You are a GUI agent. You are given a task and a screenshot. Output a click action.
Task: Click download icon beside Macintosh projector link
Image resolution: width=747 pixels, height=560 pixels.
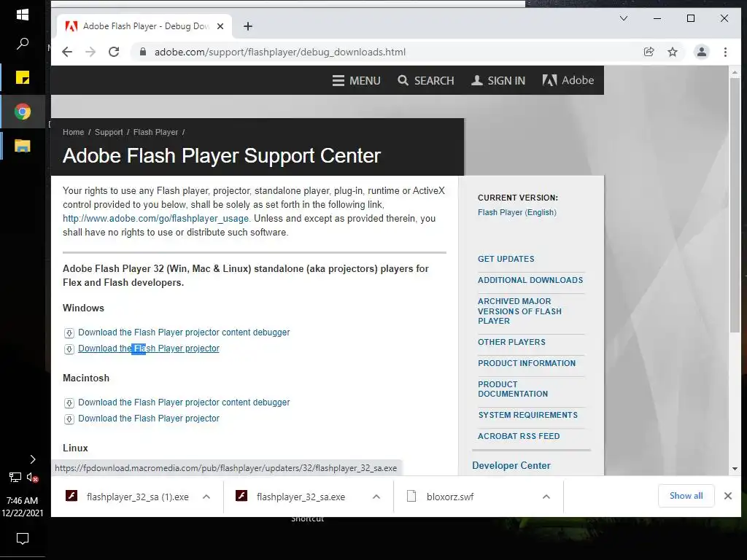69,419
